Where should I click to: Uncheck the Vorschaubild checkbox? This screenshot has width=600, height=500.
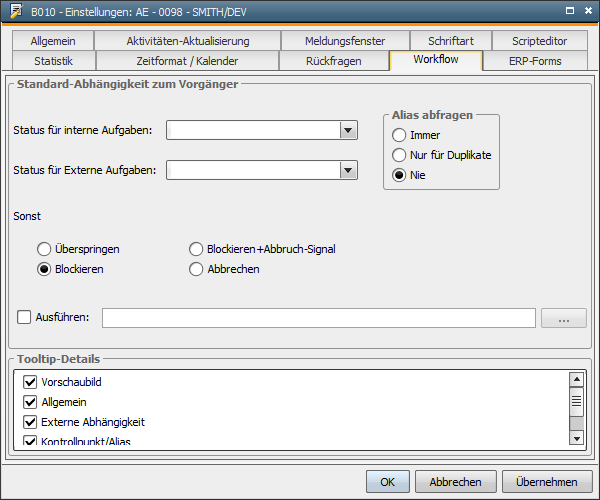[30, 382]
